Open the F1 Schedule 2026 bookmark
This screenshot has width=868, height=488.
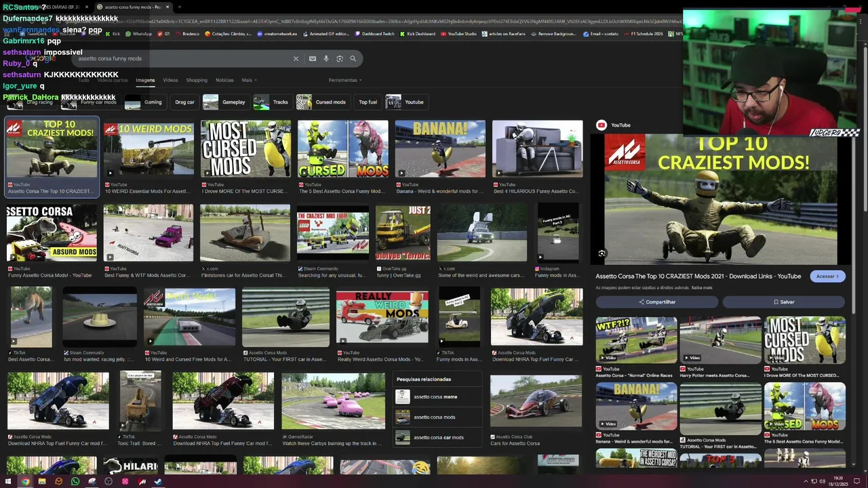click(644, 34)
